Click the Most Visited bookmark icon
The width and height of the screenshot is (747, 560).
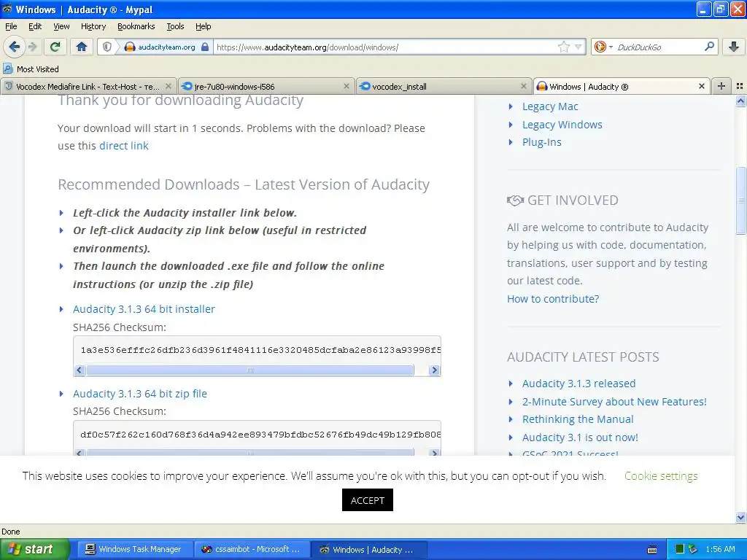coord(7,69)
